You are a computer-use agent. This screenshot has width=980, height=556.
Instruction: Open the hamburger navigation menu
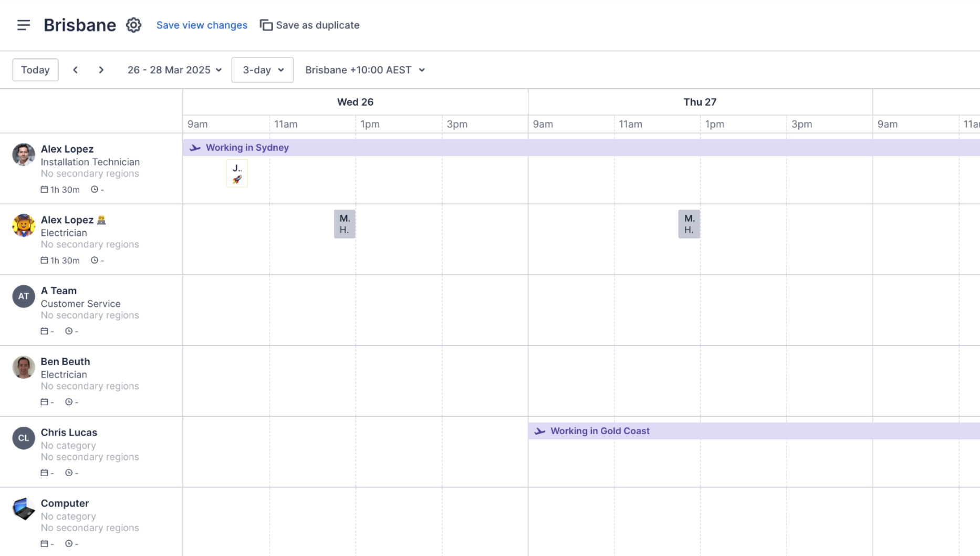click(23, 25)
